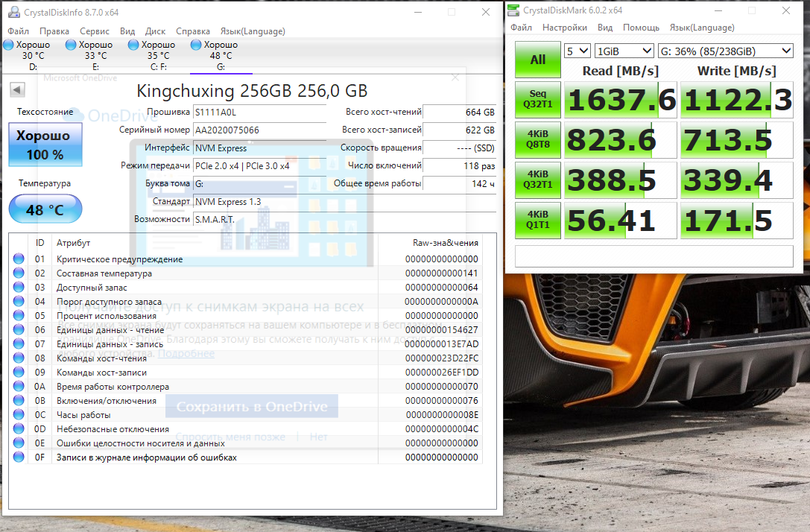Click the Seq read result 1637.6
The width and height of the screenshot is (810, 532).
(x=621, y=100)
